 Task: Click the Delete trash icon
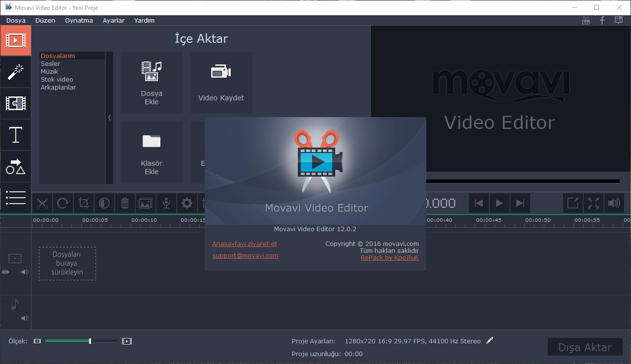(125, 203)
